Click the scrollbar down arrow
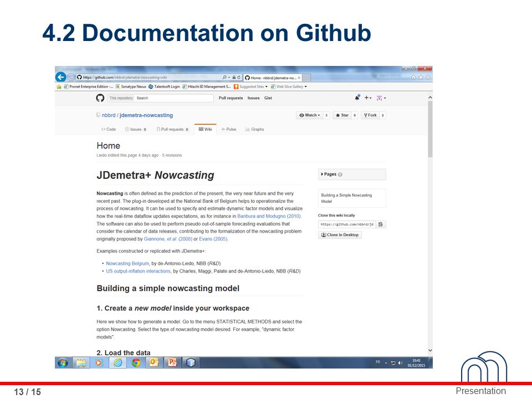Screen dimensions: 532x399 [x=430, y=350]
